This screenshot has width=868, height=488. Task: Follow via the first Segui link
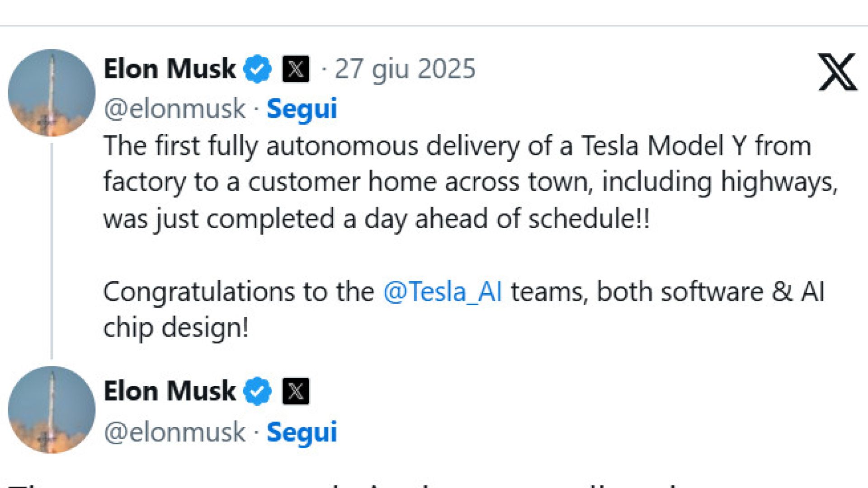(x=302, y=109)
